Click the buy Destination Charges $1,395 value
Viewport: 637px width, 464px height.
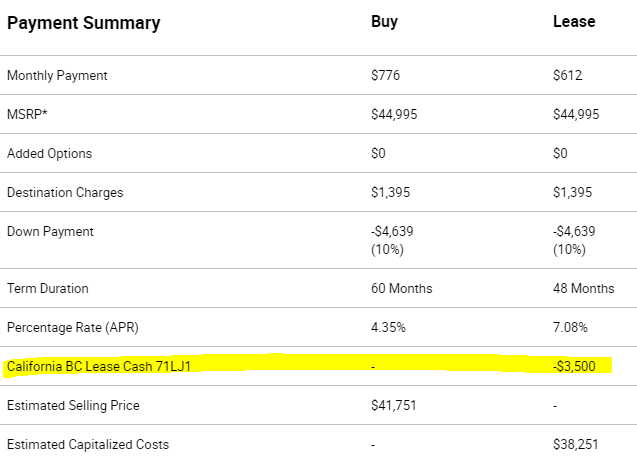[390, 192]
